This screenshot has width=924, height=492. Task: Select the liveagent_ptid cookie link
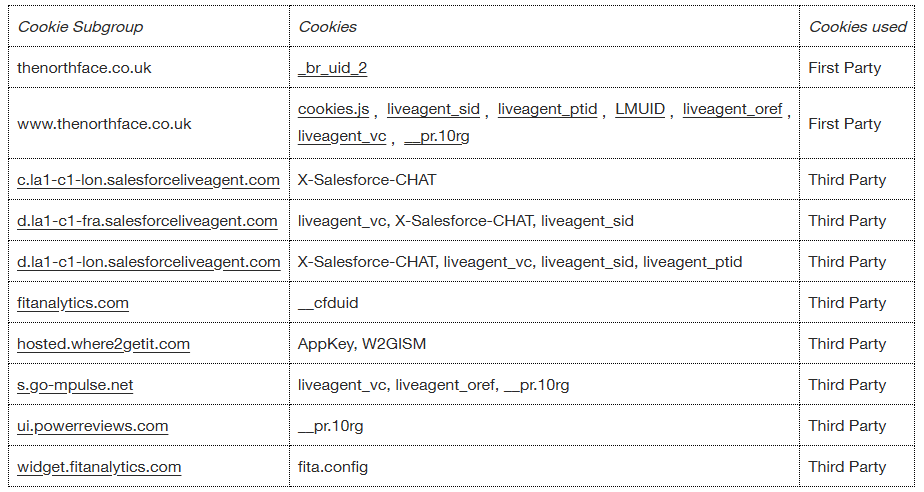(x=547, y=109)
